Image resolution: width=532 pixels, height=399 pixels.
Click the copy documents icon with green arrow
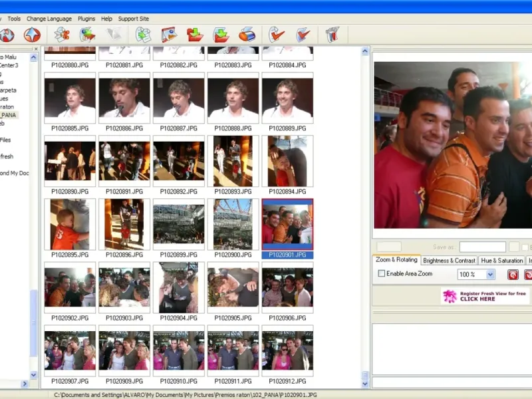143,35
